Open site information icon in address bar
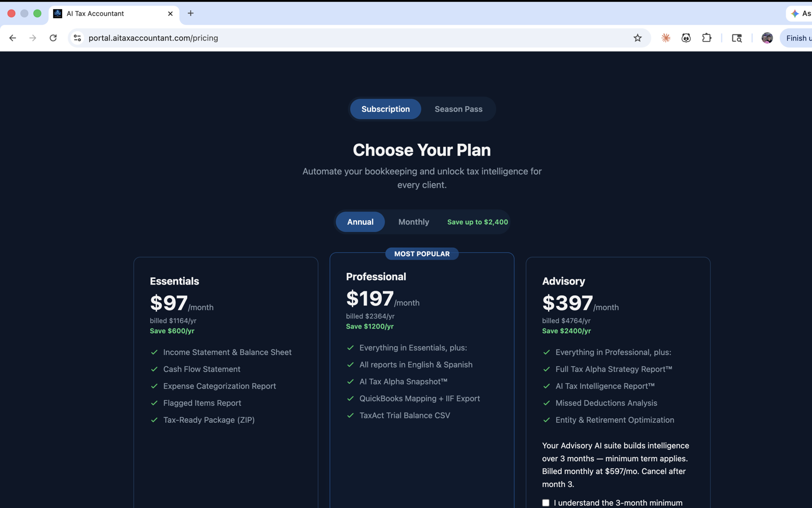Image resolution: width=812 pixels, height=508 pixels. 77,38
